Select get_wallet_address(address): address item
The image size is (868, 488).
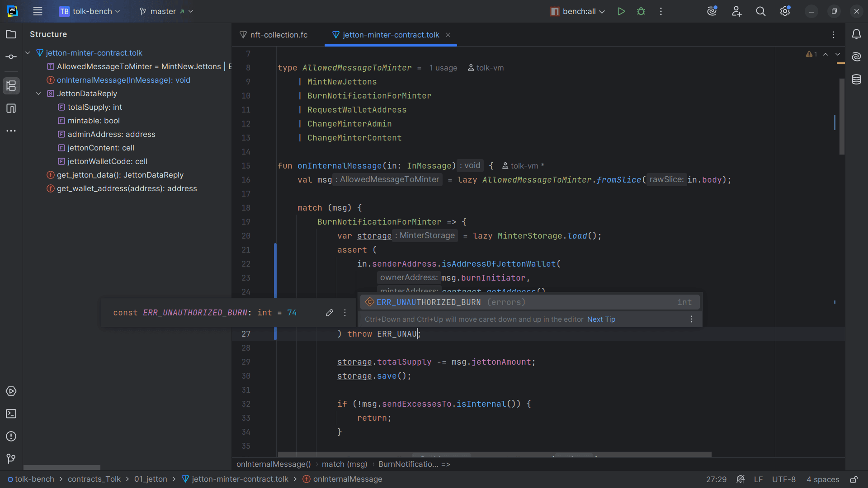coord(127,188)
